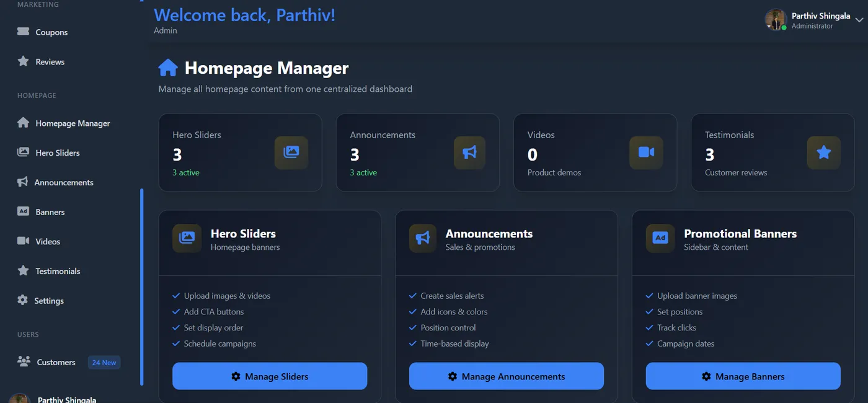
Task: Click the Homepage Manager house icon in sidebar
Action: (23, 123)
